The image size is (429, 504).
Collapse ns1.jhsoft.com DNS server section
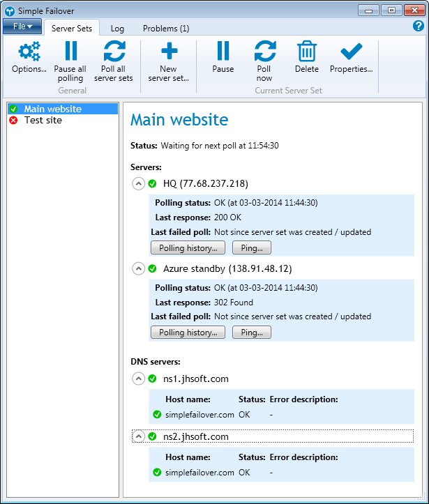(x=138, y=379)
